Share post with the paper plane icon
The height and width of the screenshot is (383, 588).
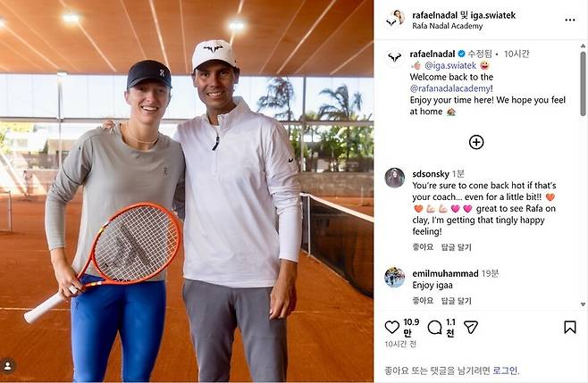coord(471,327)
